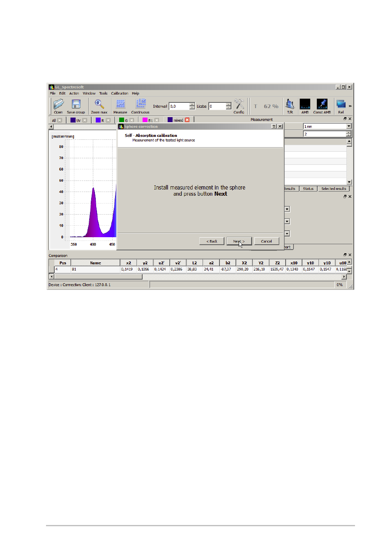The image size is (392, 555).
Task: Click the Next button in the wizard
Action: [x=239, y=241]
